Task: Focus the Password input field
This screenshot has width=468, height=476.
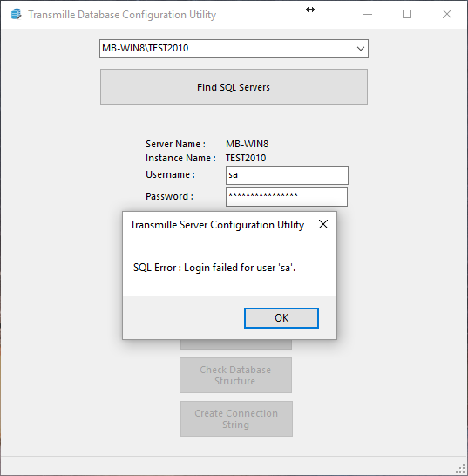Action: pyautogui.click(x=287, y=197)
